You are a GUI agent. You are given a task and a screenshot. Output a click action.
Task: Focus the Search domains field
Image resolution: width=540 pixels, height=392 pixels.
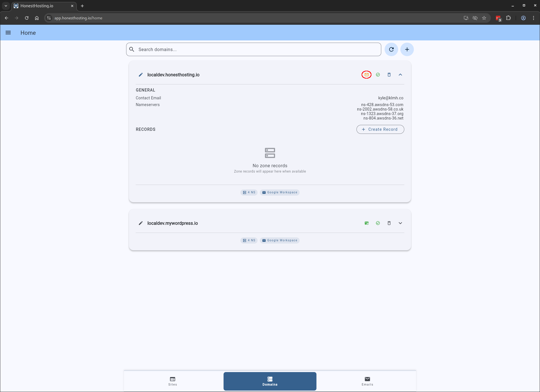253,49
